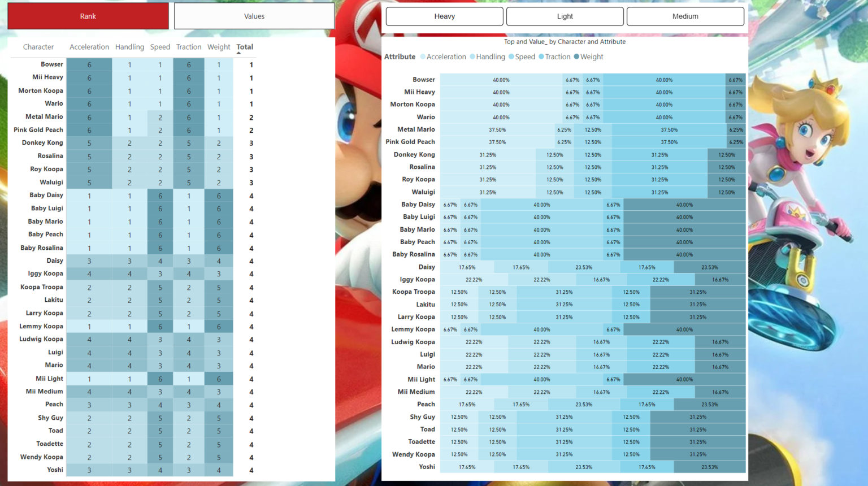This screenshot has height=486, width=868.
Task: Select the Handling column header
Action: pos(129,47)
